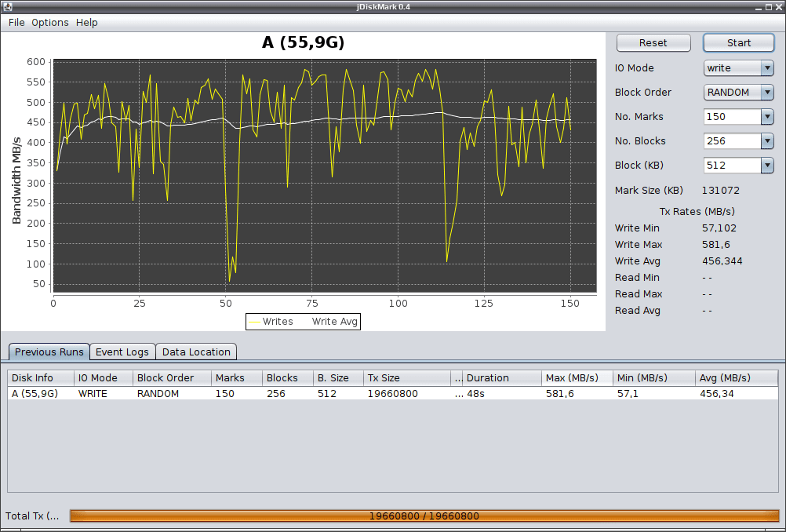Viewport: 786px width, 532px height.
Task: Click the Blocks column header
Action: coord(288,378)
